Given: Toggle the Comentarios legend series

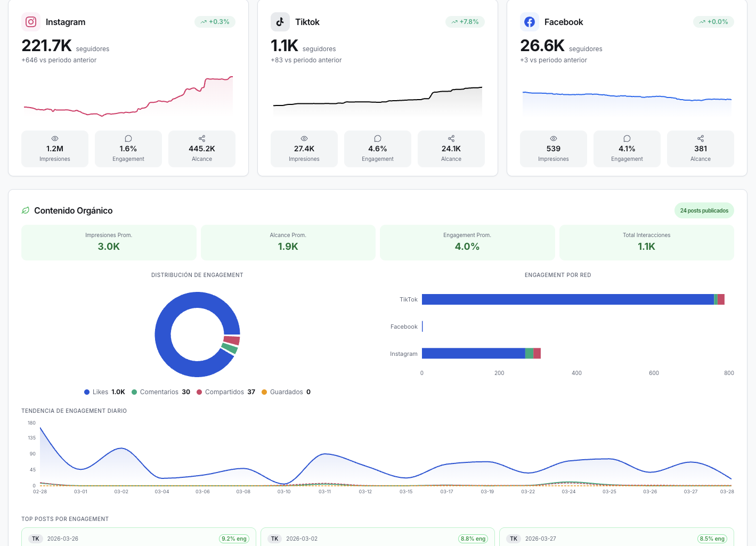Looking at the screenshot, I should click(160, 392).
